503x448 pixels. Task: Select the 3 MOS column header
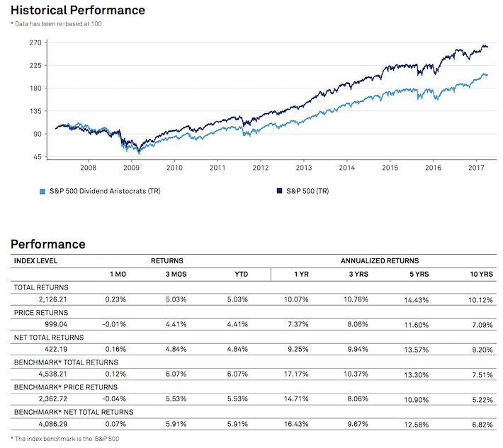pos(176,274)
